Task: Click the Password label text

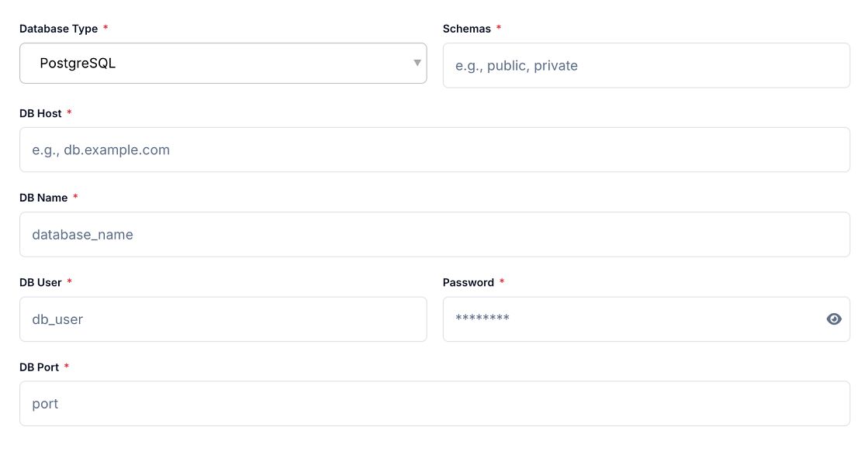Action: click(x=468, y=282)
